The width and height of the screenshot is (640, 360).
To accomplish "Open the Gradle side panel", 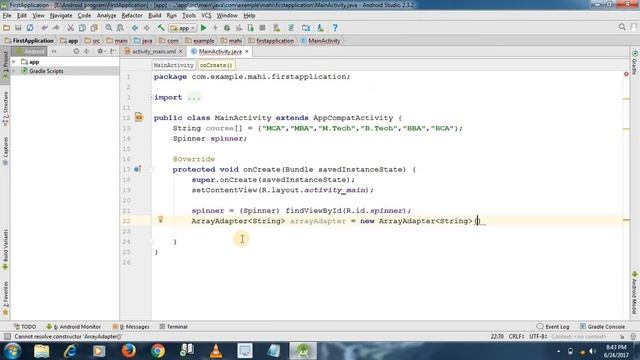I will pyautogui.click(x=635, y=62).
